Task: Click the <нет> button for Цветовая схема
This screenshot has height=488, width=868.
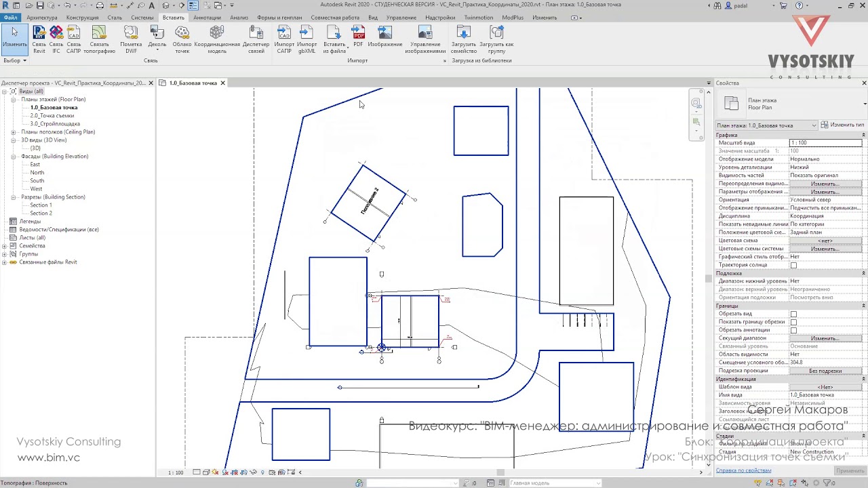Action: 825,241
